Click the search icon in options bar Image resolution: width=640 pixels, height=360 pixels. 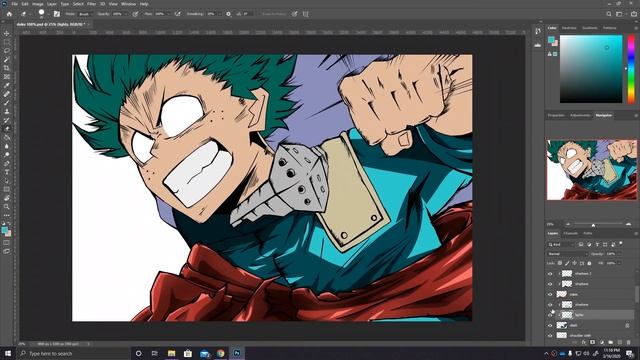(609, 14)
